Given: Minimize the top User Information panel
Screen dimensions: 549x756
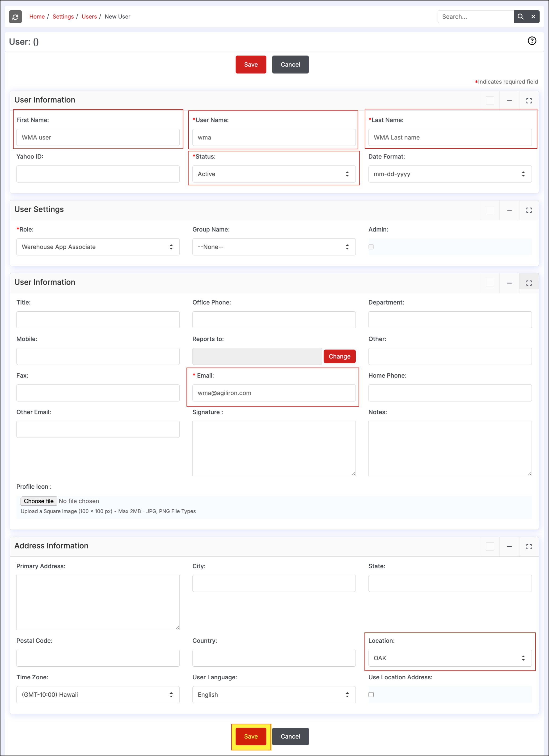Looking at the screenshot, I should point(509,101).
